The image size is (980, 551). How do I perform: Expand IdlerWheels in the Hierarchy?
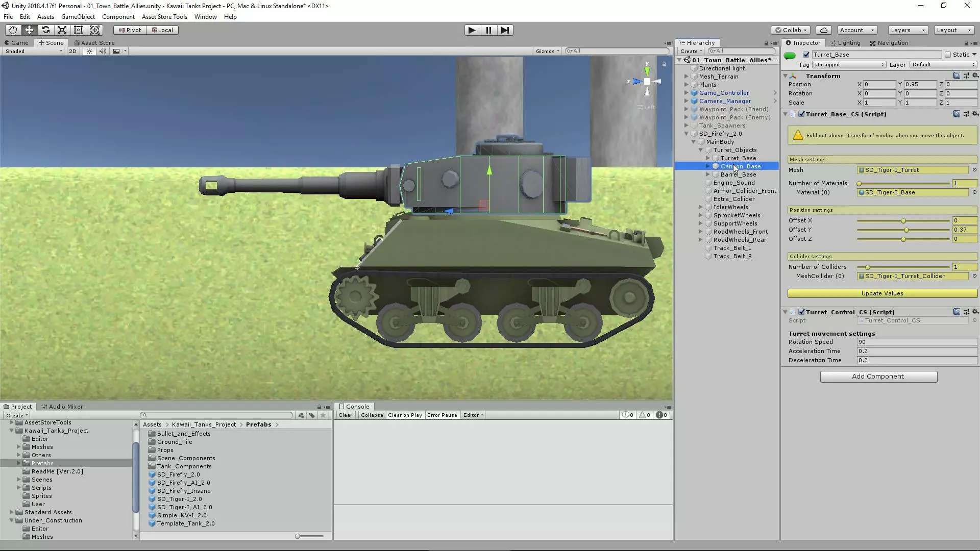click(701, 207)
